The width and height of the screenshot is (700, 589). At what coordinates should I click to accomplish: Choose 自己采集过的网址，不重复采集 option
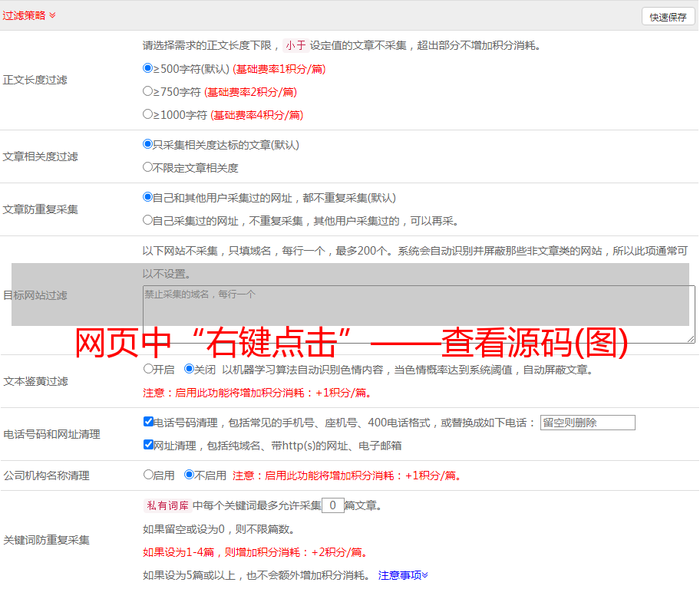coord(148,220)
